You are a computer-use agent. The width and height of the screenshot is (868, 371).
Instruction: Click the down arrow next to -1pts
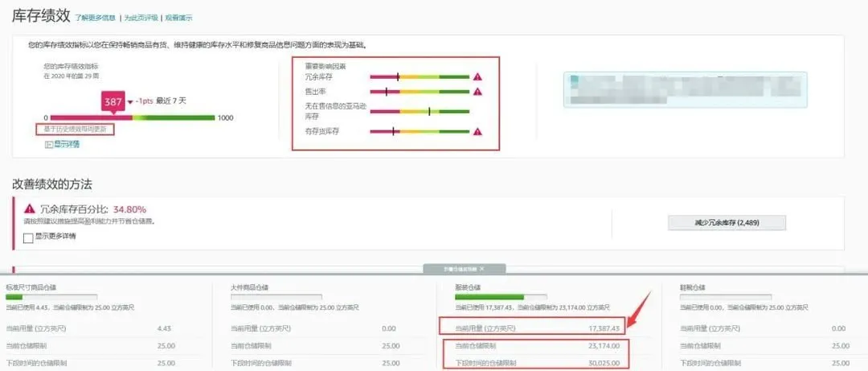click(x=130, y=102)
